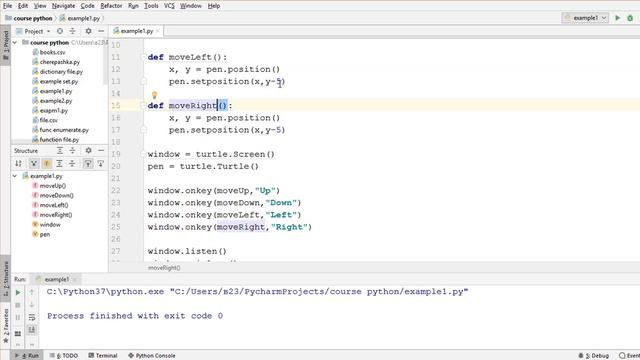Collapse the course python root folder
This screenshot has width=640, height=360.
point(15,42)
